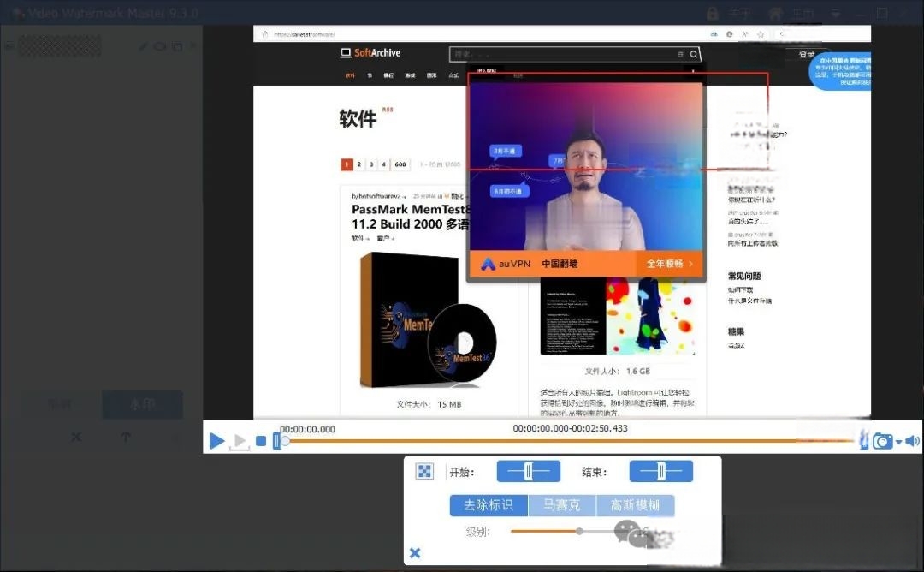The width and height of the screenshot is (924, 572).
Task: Click the auVPN logo in ad banner
Action: click(x=505, y=264)
